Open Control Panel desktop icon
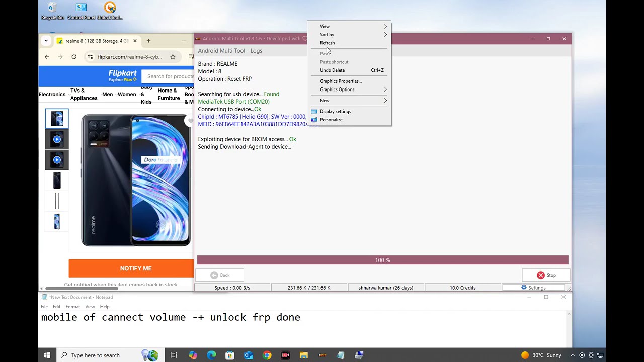The width and height of the screenshot is (644, 362). 81,11
